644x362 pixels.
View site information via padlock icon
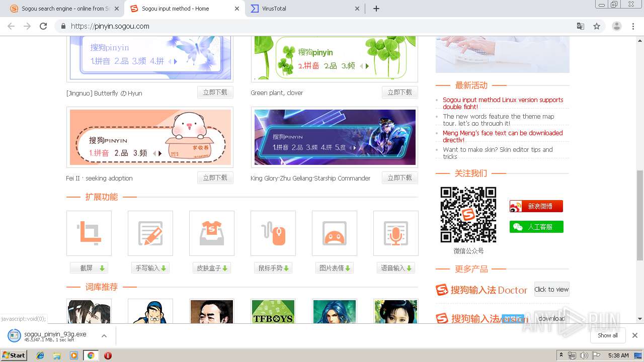pyautogui.click(x=63, y=26)
